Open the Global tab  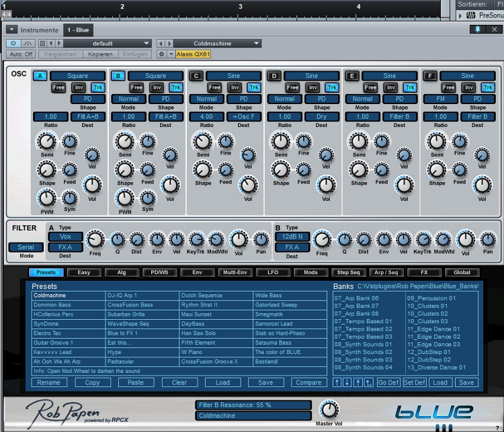click(x=462, y=272)
